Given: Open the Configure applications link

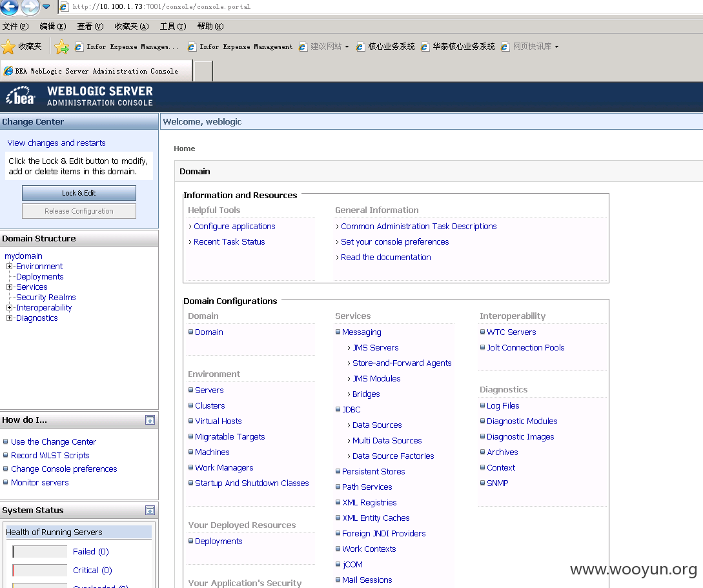Looking at the screenshot, I should tap(234, 227).
